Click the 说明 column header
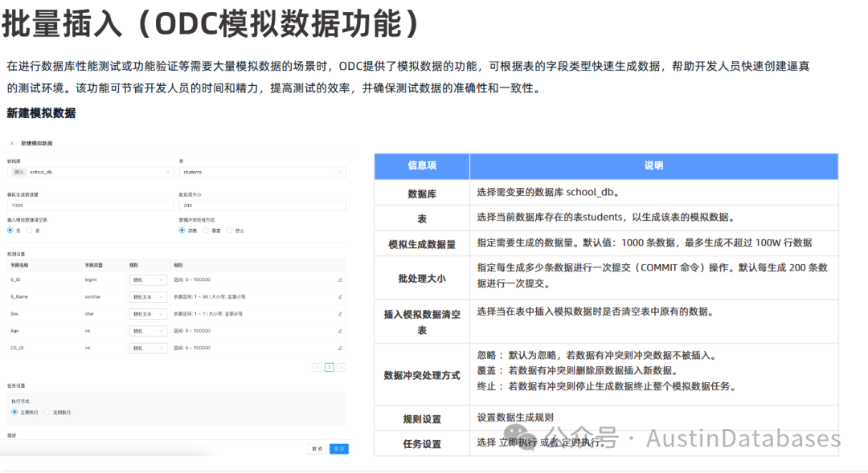This screenshot has height=473, width=868. [x=653, y=166]
